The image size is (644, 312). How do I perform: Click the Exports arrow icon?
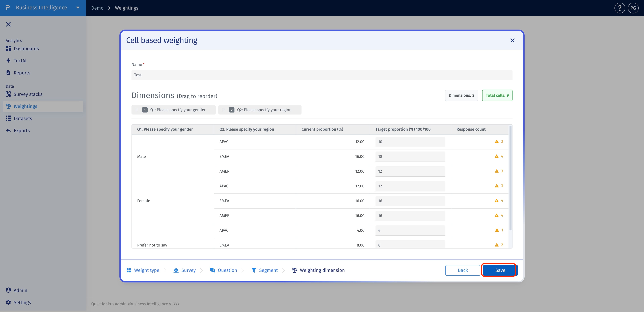click(8, 130)
